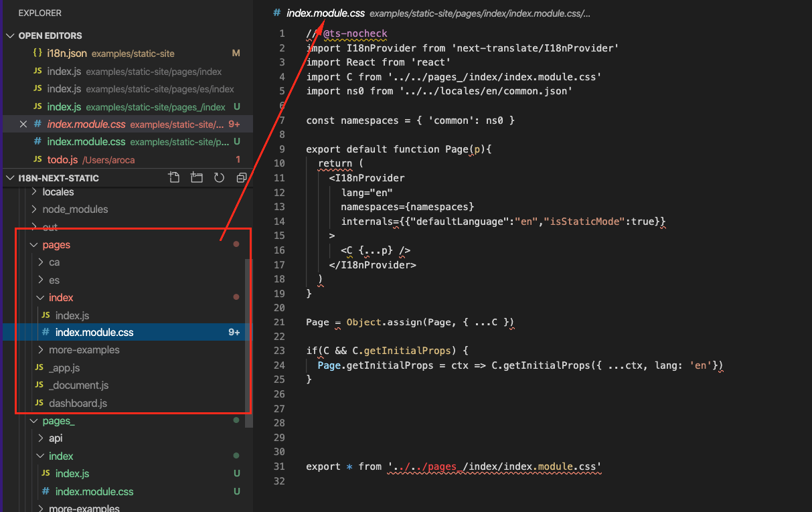This screenshot has height=512, width=812.
Task: Close the index.module.css open editor
Action: click(23, 124)
